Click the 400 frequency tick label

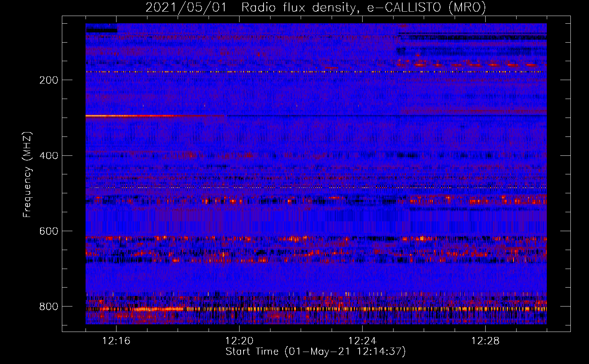[x=49, y=156]
